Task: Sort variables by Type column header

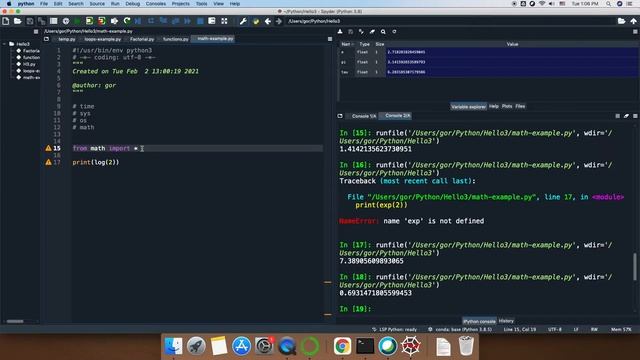Action: click(x=364, y=44)
